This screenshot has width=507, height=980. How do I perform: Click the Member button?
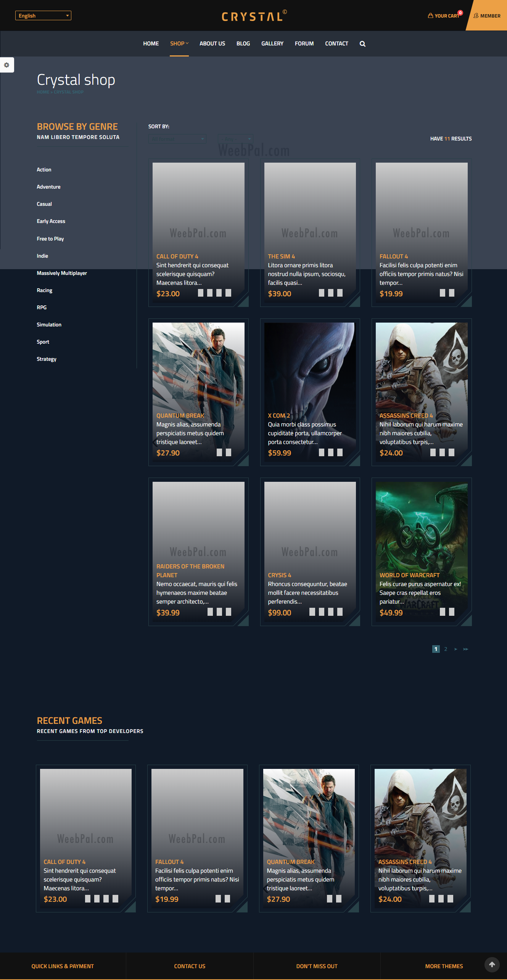pyautogui.click(x=487, y=16)
